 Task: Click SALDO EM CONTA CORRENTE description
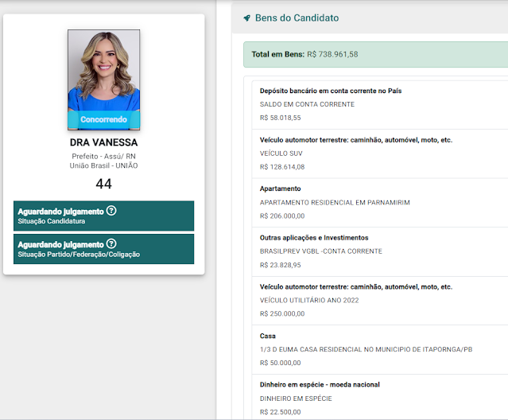coord(307,104)
